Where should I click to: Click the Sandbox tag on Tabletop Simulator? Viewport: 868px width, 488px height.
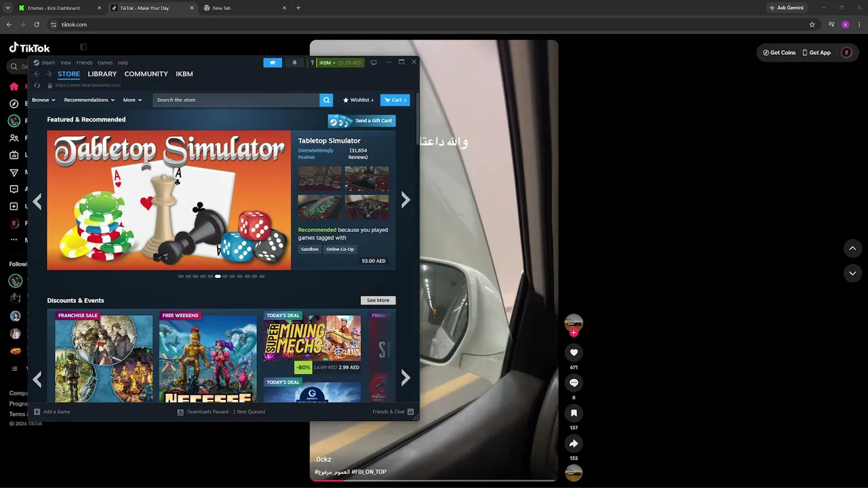[x=310, y=249]
